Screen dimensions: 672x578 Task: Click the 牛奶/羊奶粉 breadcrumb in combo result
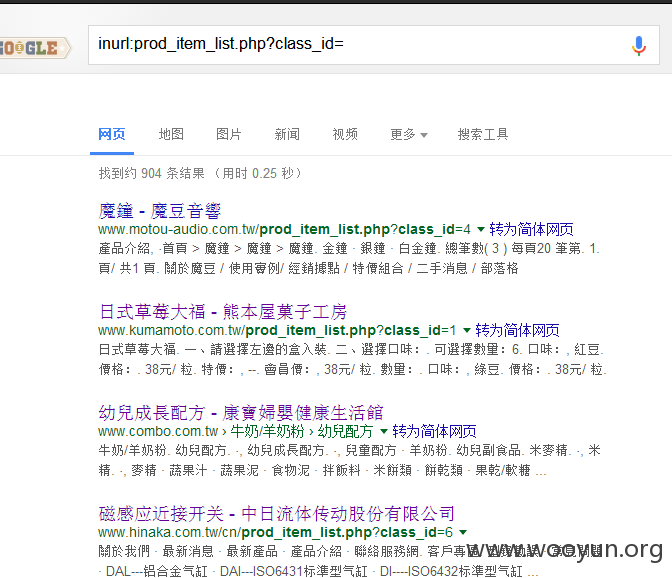click(x=267, y=431)
